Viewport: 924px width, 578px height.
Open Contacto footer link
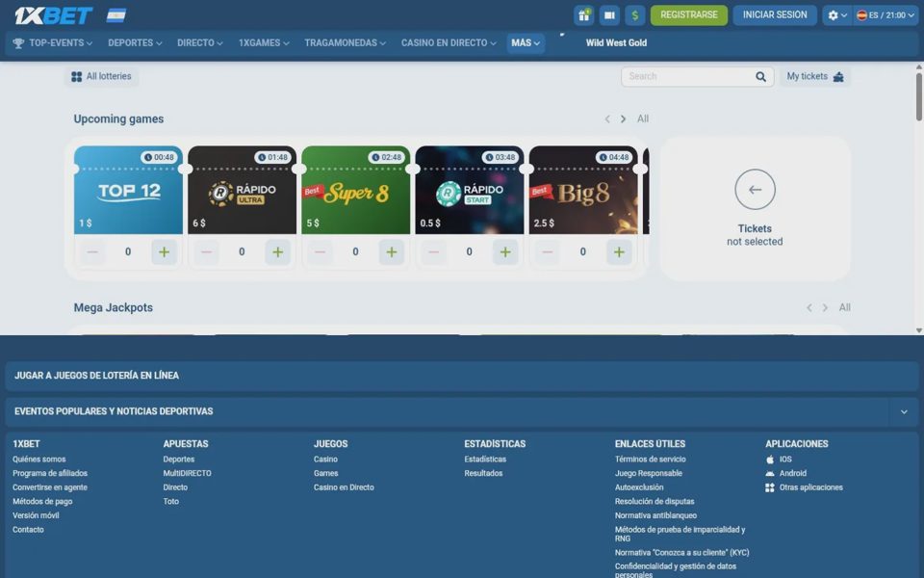click(28, 530)
